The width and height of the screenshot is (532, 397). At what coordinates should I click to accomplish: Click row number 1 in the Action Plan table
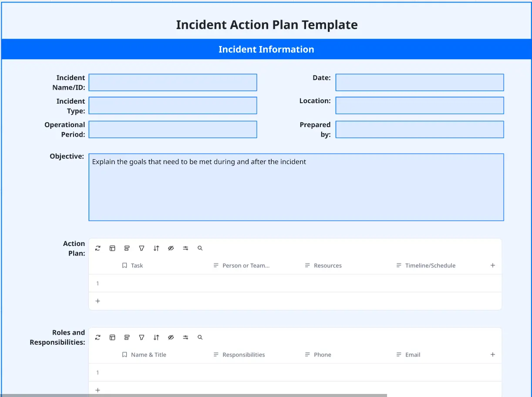point(98,283)
